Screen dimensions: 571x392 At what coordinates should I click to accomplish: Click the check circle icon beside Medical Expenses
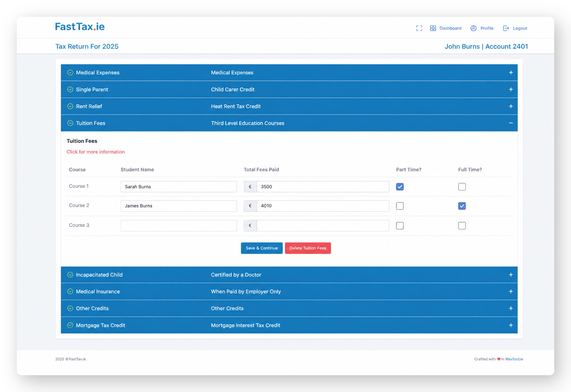[70, 73]
